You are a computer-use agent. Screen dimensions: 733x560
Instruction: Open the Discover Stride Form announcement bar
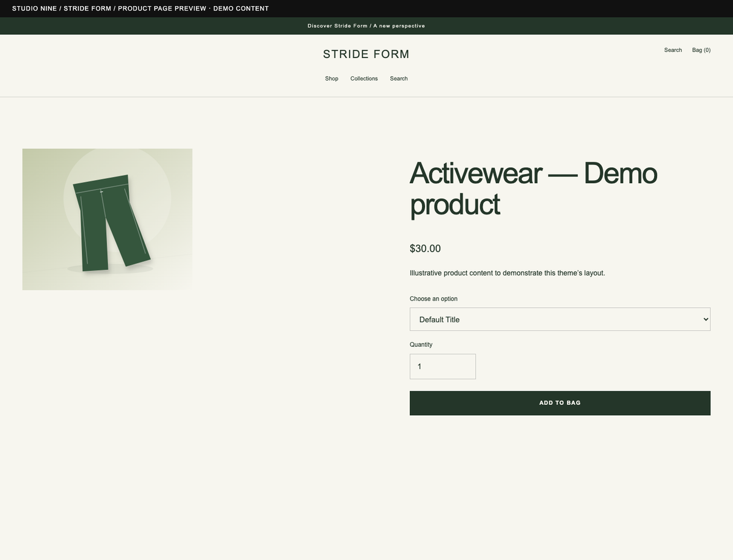(366, 26)
